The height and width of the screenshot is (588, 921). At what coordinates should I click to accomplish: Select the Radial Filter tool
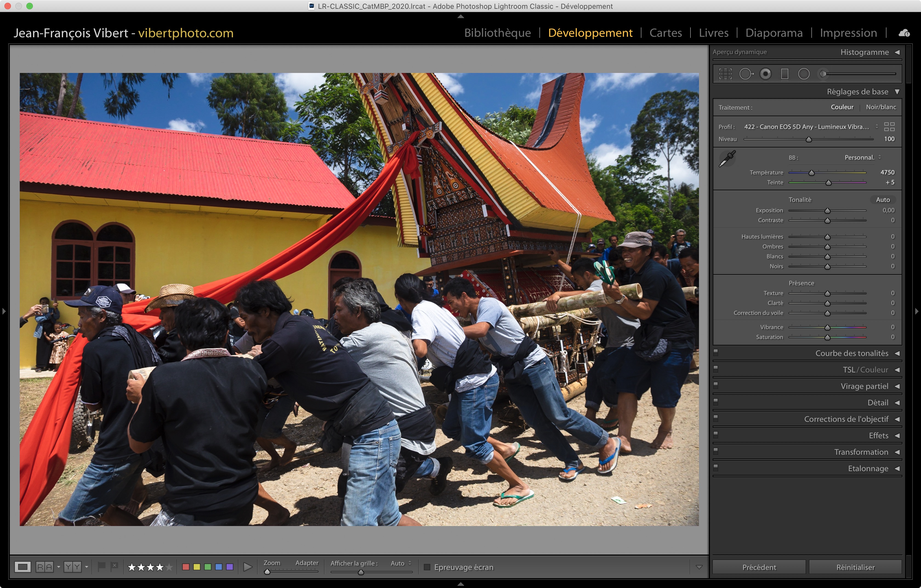point(804,74)
